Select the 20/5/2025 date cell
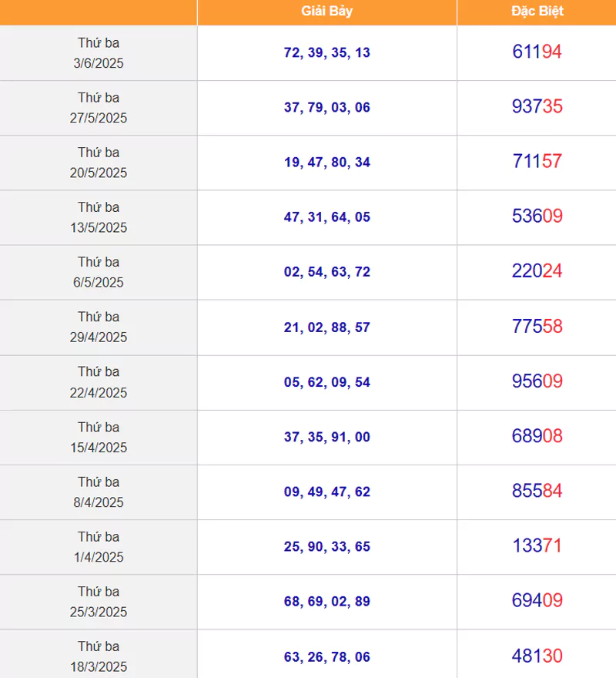This screenshot has width=616, height=678. point(99,163)
